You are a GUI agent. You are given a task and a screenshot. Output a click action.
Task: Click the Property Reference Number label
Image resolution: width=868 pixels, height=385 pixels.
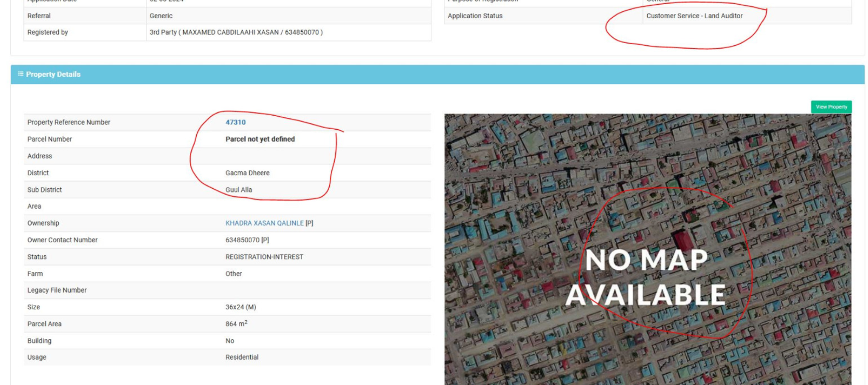(x=69, y=122)
